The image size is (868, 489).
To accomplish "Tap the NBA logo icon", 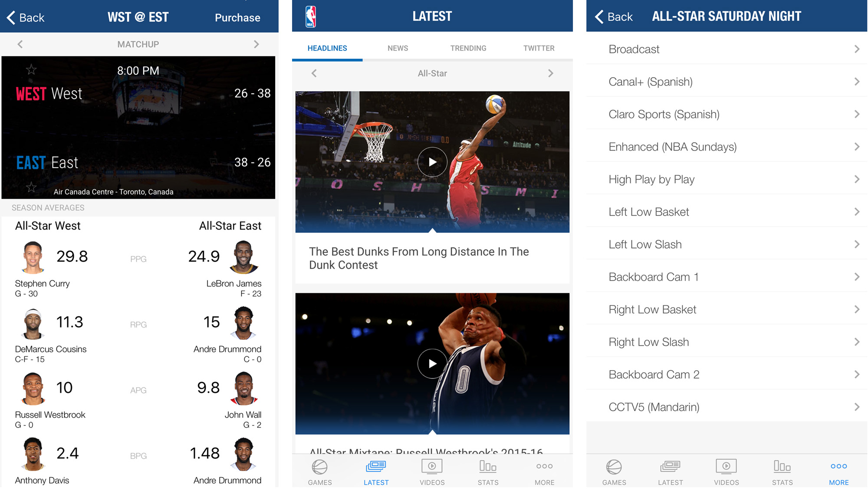I will coord(310,16).
